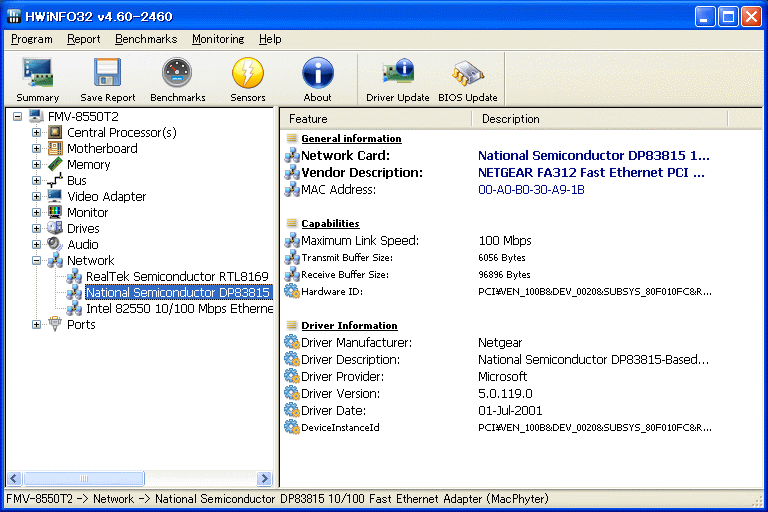Click the Capabilities section heading
This screenshot has width=768, height=512.
coord(330,223)
